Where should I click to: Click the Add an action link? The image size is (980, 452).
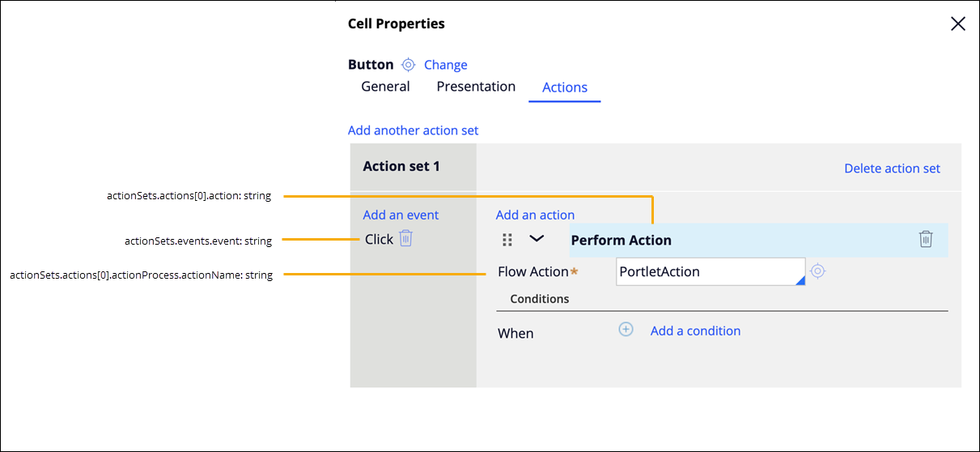535,215
